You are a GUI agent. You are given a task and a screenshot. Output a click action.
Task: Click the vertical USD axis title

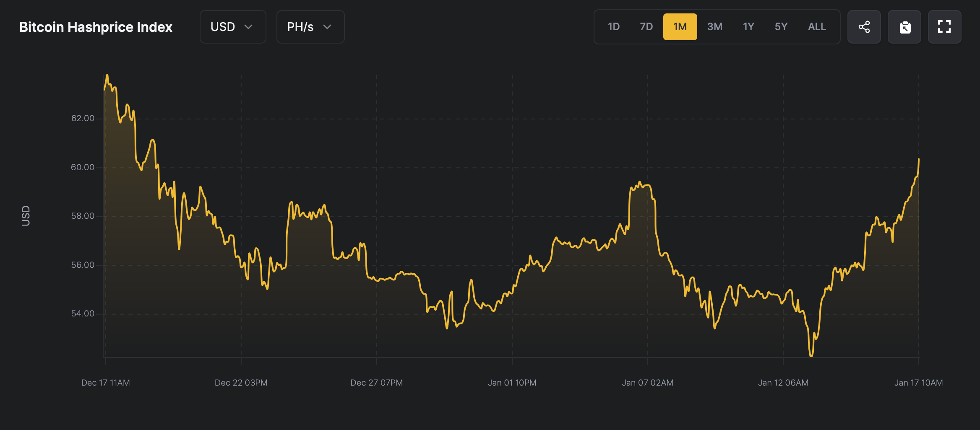pos(26,216)
